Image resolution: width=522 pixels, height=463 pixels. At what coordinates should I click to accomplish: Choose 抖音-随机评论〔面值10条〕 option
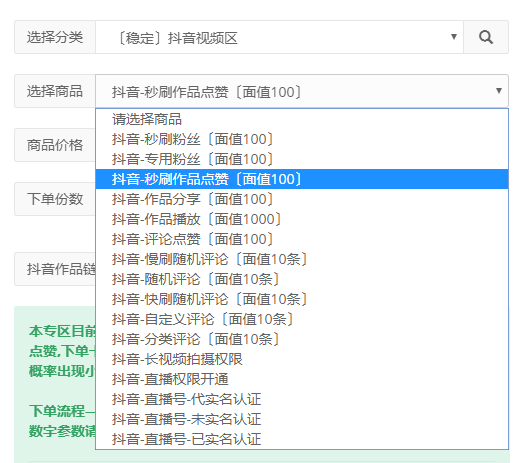[x=302, y=279]
